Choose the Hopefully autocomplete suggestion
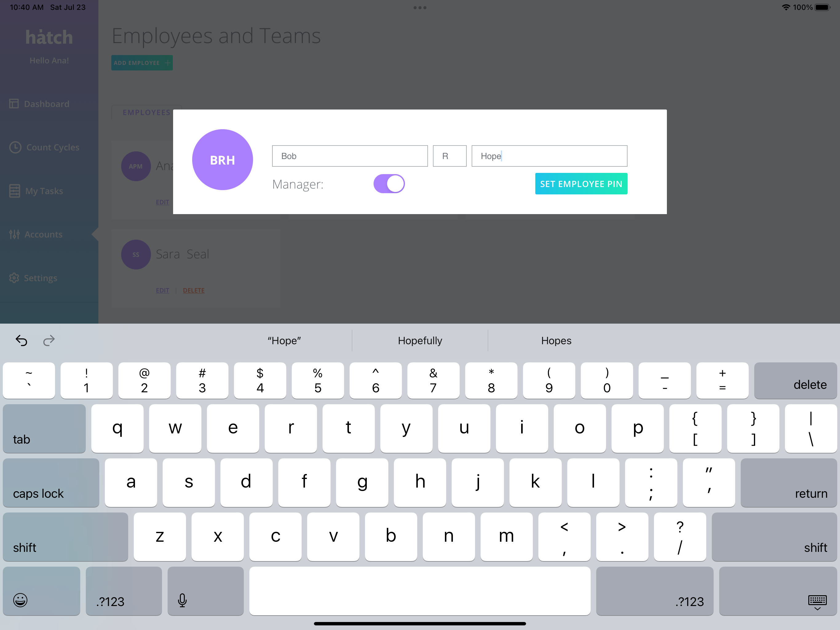 point(420,341)
